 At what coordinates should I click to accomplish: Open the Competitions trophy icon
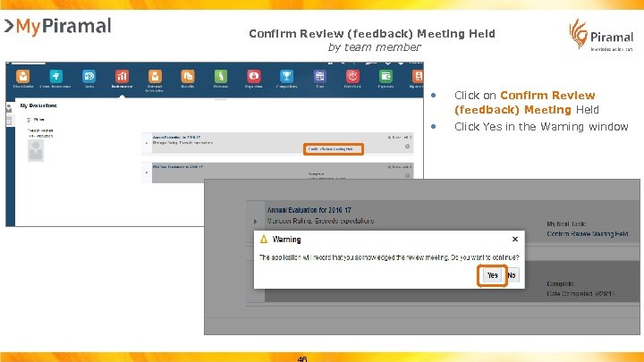tap(287, 76)
